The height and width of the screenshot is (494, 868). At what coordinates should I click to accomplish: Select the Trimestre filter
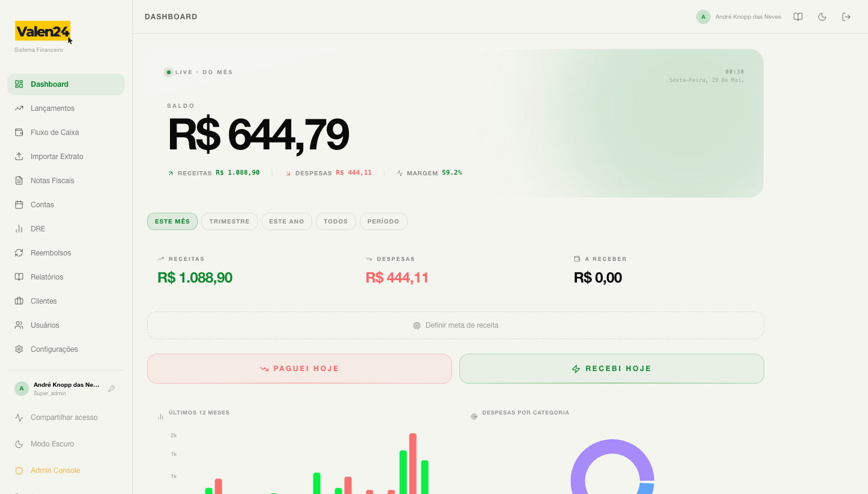(x=230, y=221)
